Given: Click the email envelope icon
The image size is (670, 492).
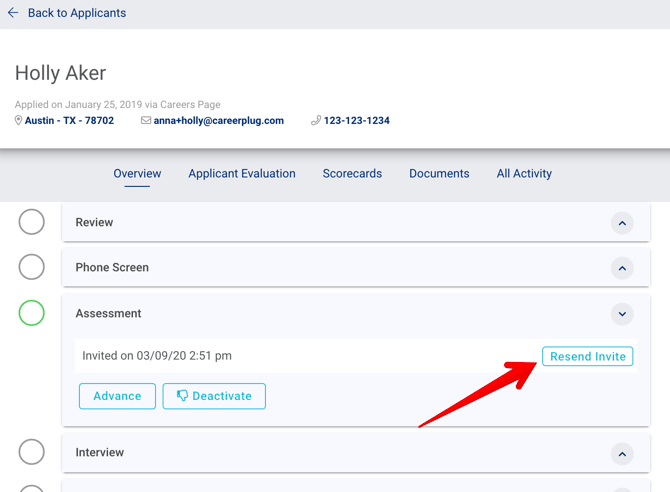Looking at the screenshot, I should point(146,121).
